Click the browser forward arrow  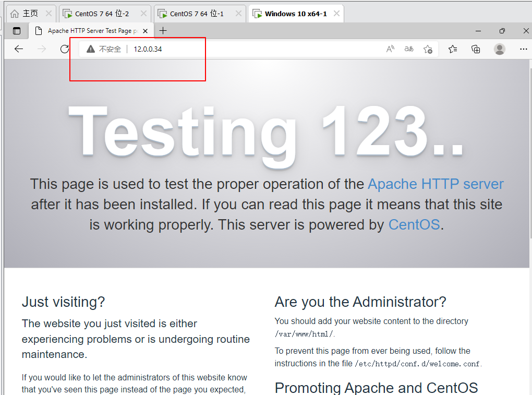pyautogui.click(x=41, y=49)
